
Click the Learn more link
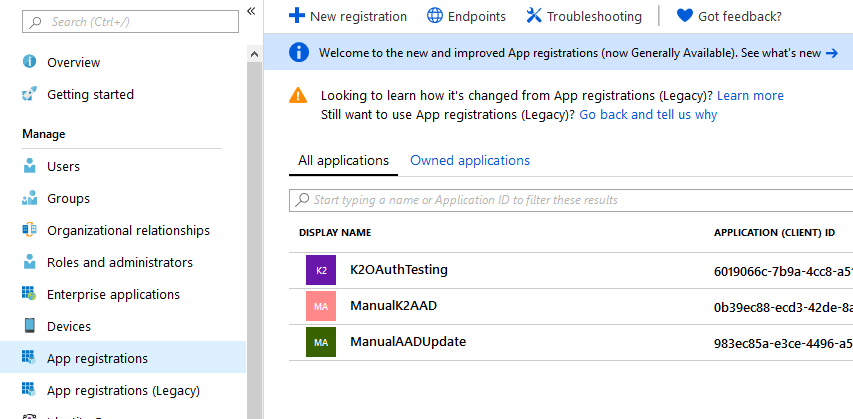[x=750, y=95]
